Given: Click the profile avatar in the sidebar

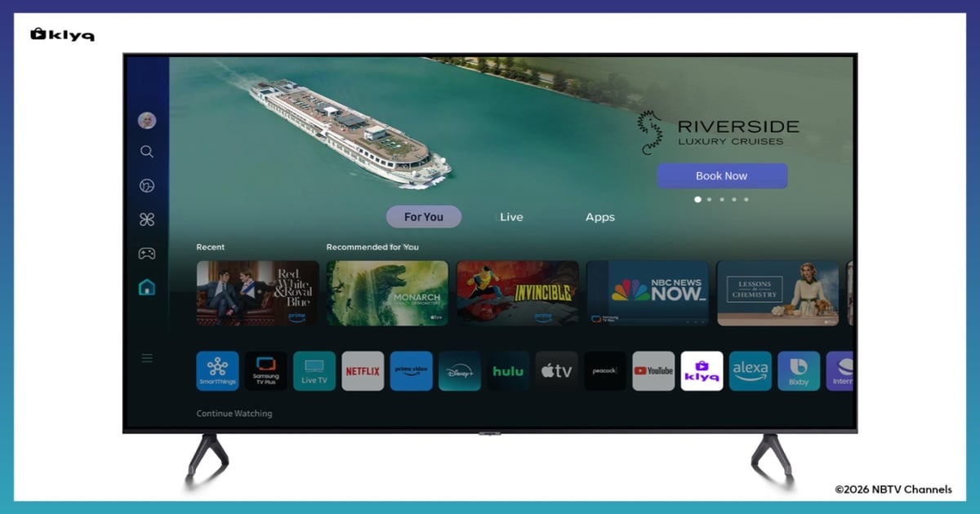Looking at the screenshot, I should (147, 120).
